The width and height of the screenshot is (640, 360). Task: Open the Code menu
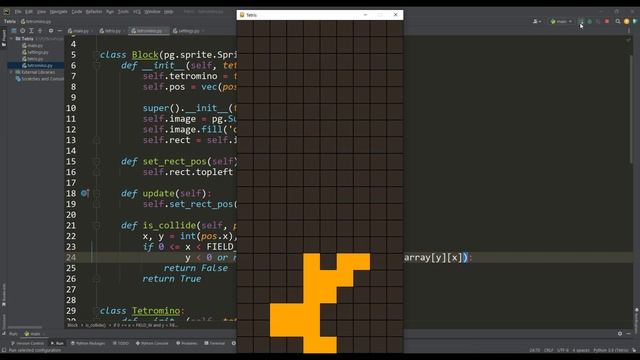(x=77, y=12)
